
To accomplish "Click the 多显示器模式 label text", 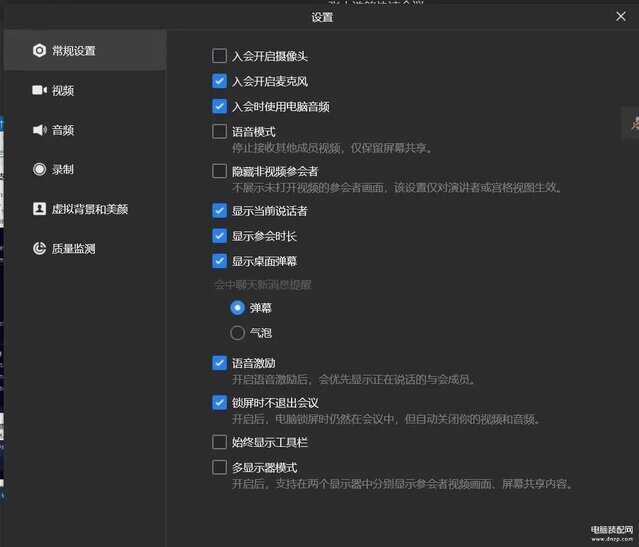I will pos(264,468).
